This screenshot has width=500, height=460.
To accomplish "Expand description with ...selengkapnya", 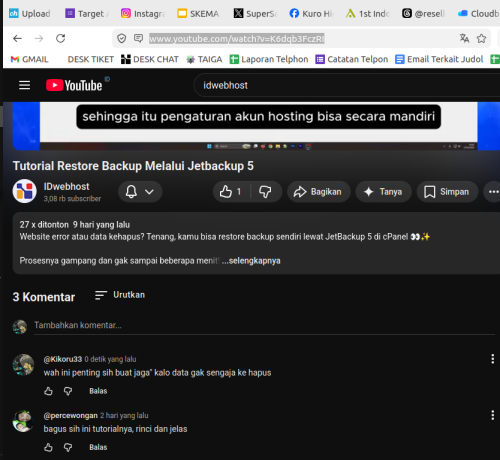I will tap(251, 261).
